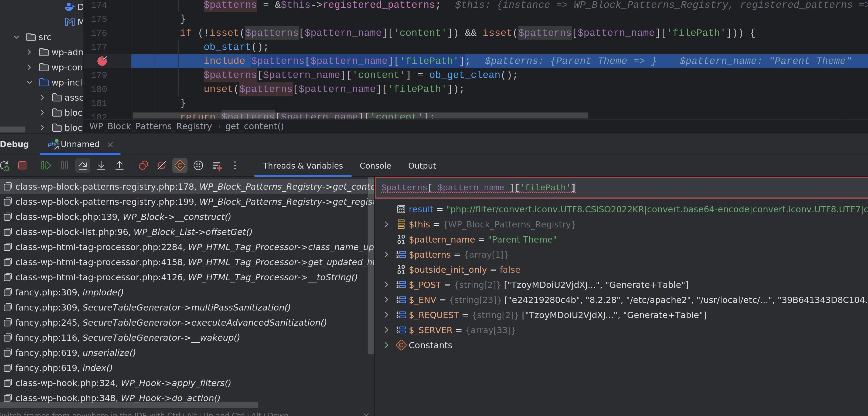Expand the $_REQUEST variable

point(386,315)
